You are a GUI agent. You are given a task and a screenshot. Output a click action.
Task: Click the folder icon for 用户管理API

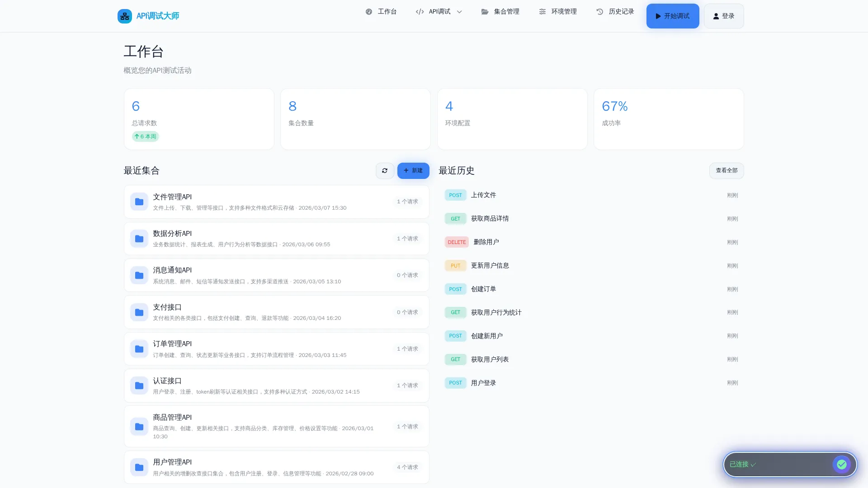[139, 467]
